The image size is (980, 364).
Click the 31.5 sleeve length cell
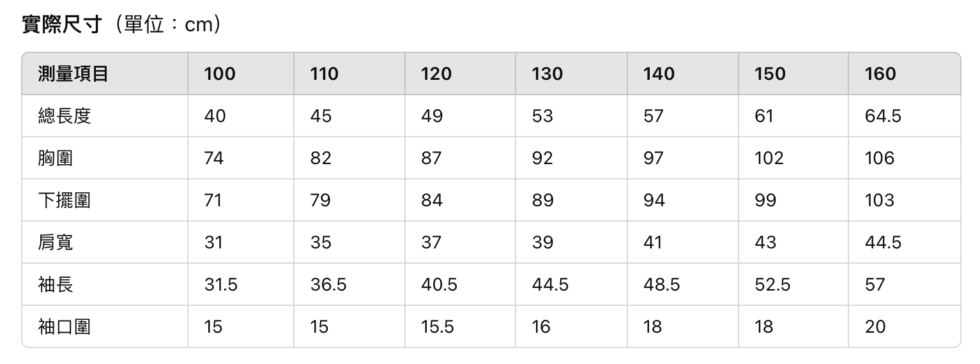tap(220, 284)
